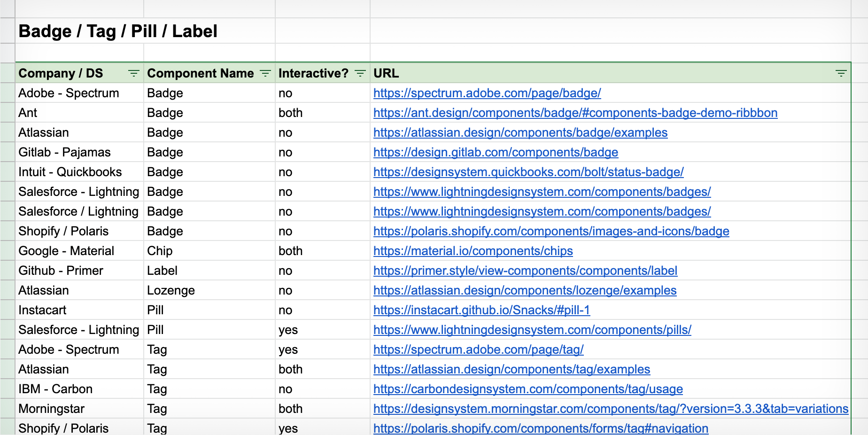Viewport: 868px width, 435px height.
Task: Open the ant.design badge demo link
Action: [575, 113]
